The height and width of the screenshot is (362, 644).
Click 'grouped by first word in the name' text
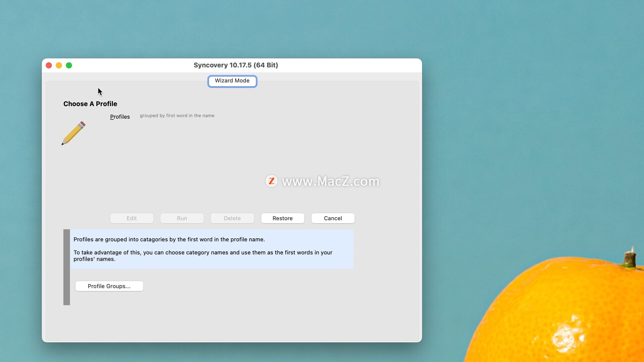click(177, 116)
